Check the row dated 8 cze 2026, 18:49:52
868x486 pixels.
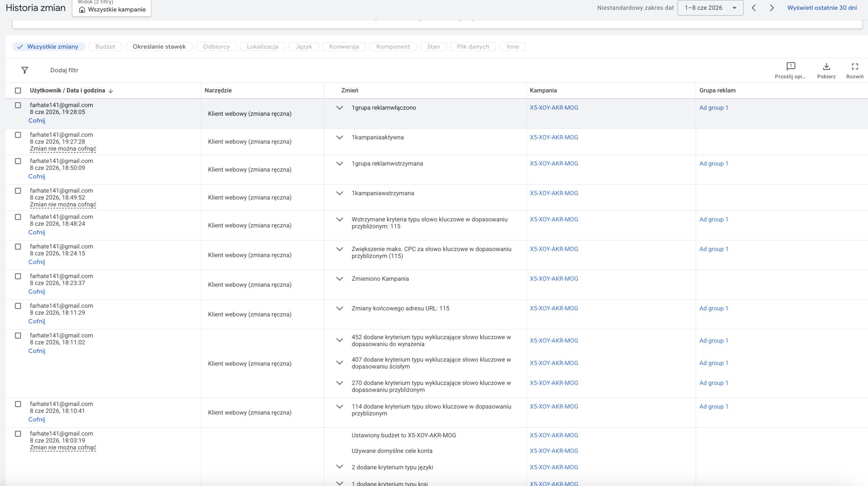click(x=18, y=191)
